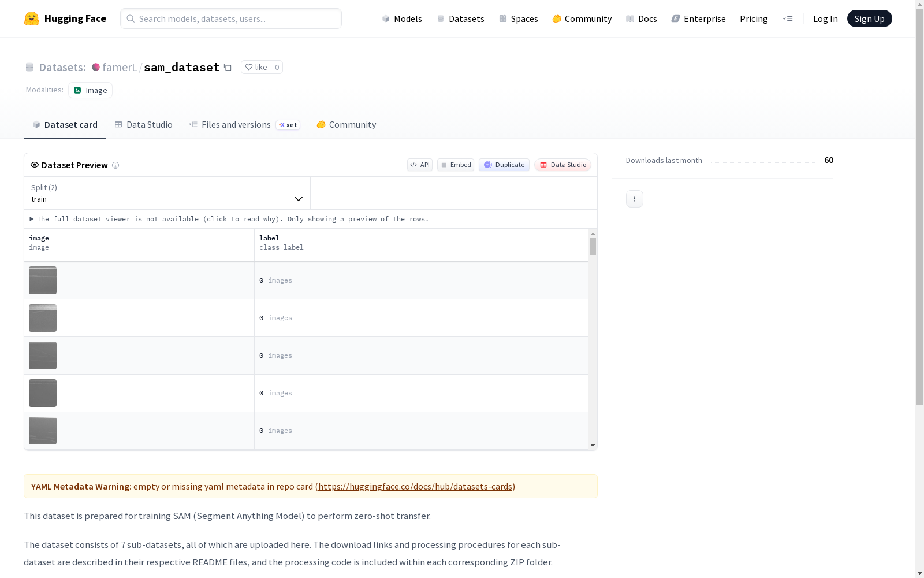Image resolution: width=924 pixels, height=578 pixels.
Task: Click the like count number
Action: pos(277,67)
